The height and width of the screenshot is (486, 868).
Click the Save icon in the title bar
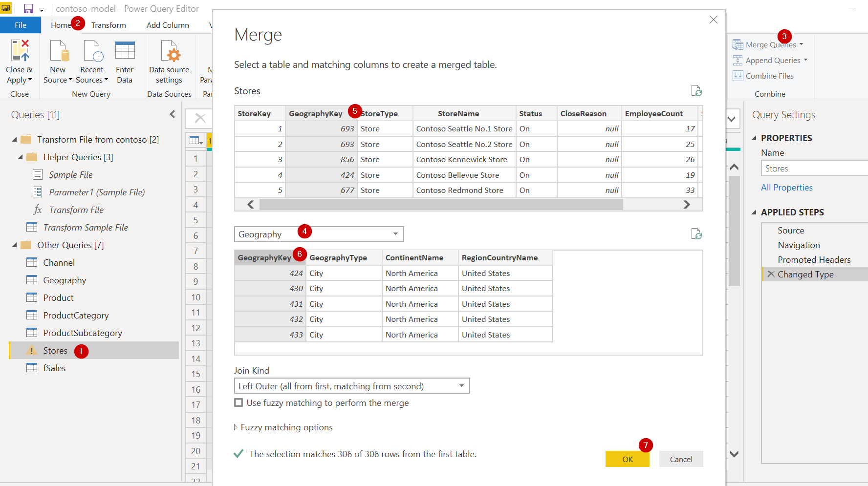click(27, 8)
